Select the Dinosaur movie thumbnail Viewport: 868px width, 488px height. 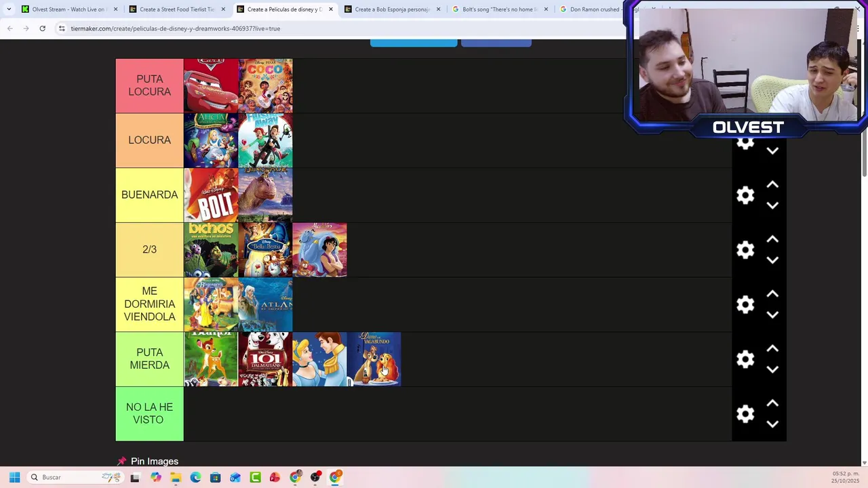(x=265, y=195)
